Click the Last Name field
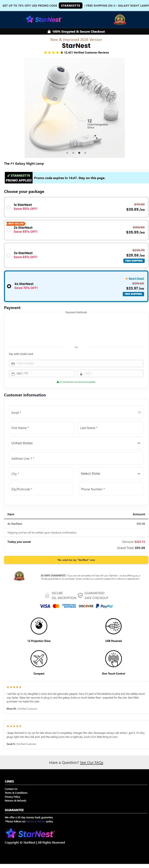The height and width of the screenshot is (868, 149). pos(110,428)
